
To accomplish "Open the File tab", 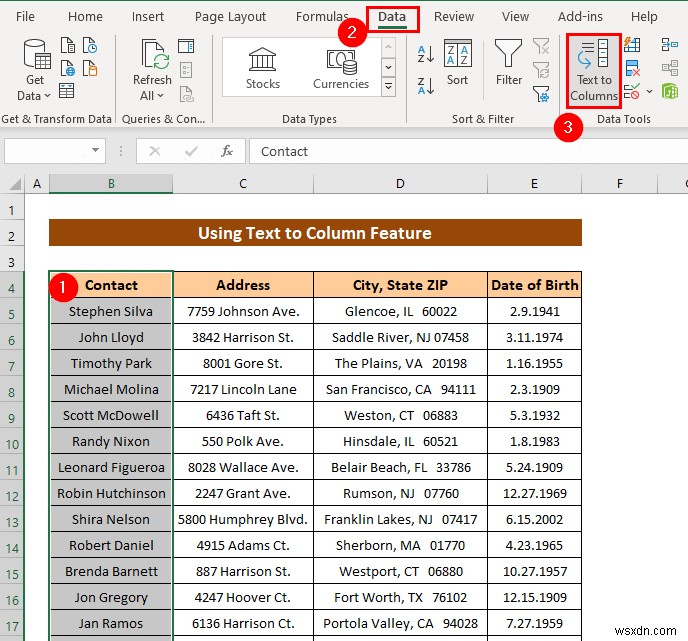I will [25, 17].
